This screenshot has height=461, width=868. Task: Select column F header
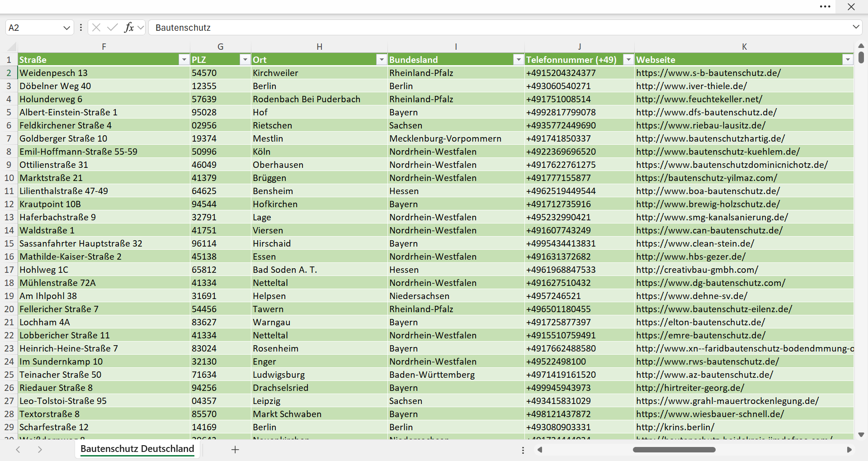coord(104,47)
